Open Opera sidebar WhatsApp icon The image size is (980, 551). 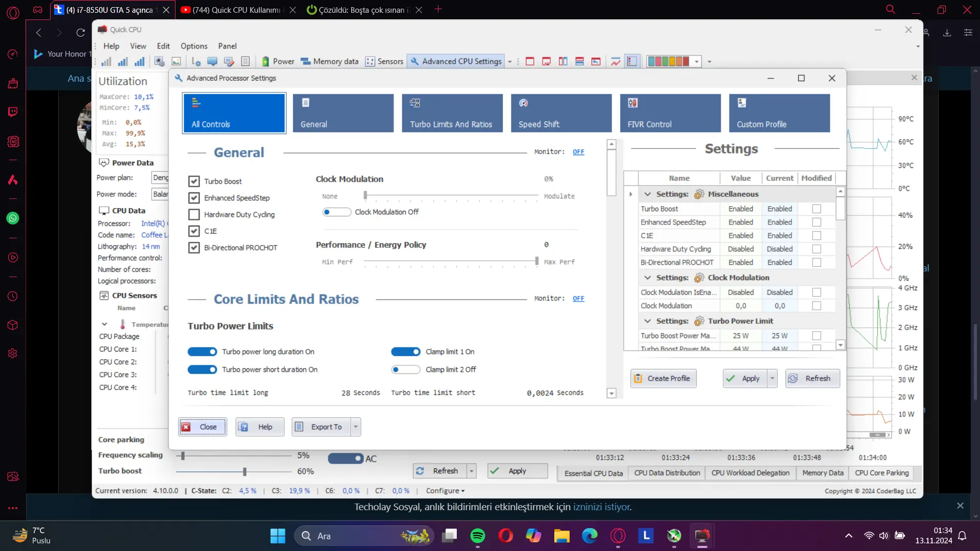(13, 218)
